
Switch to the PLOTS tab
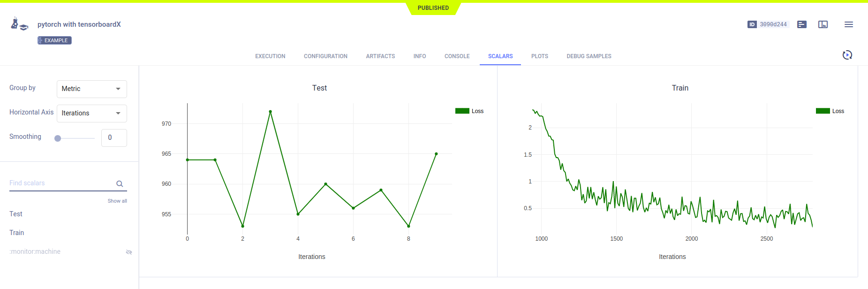[539, 56]
